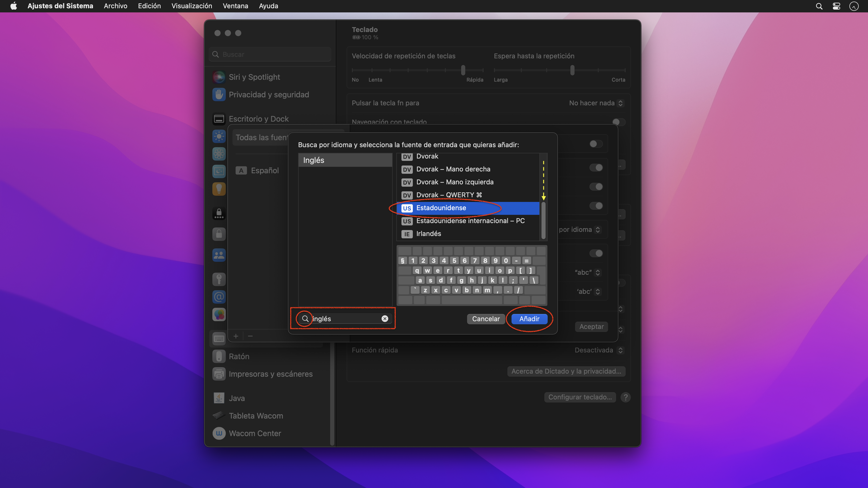Open Privacidad y seguridad hand icon
Viewport: 868px width, 488px height.
click(x=219, y=95)
